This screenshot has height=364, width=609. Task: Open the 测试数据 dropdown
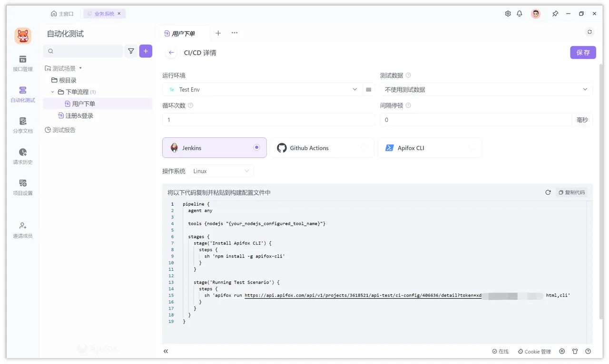coord(486,89)
